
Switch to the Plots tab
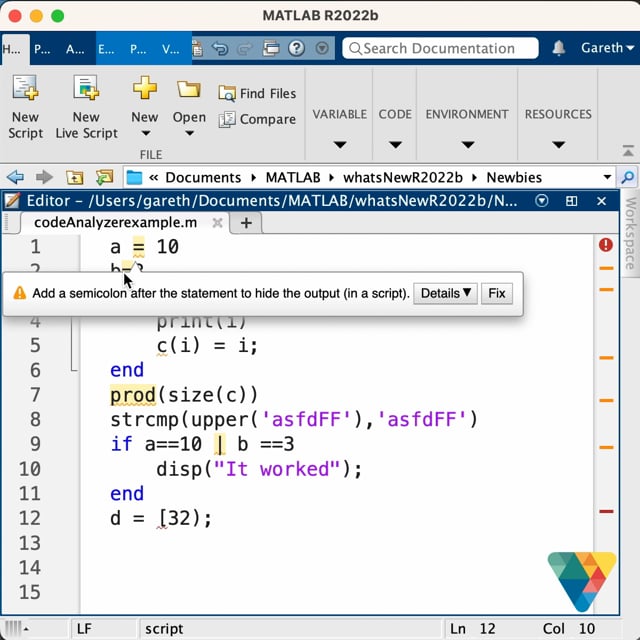[42, 49]
